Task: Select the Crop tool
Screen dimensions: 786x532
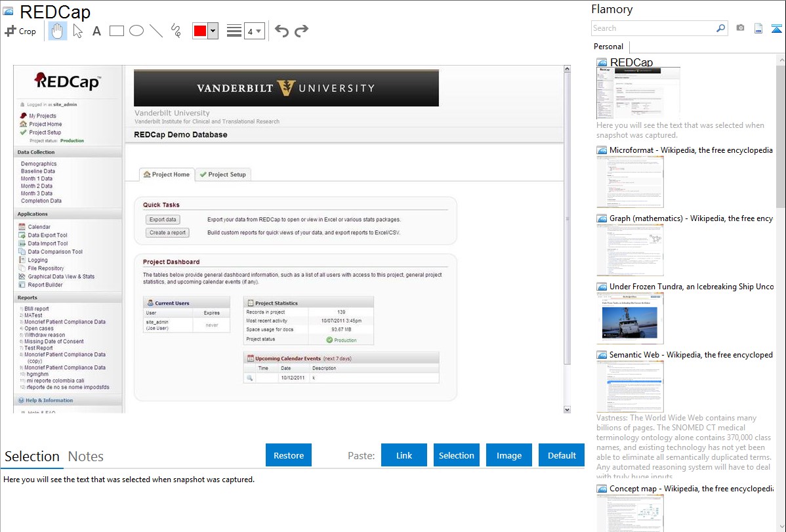Action: pyautogui.click(x=20, y=31)
